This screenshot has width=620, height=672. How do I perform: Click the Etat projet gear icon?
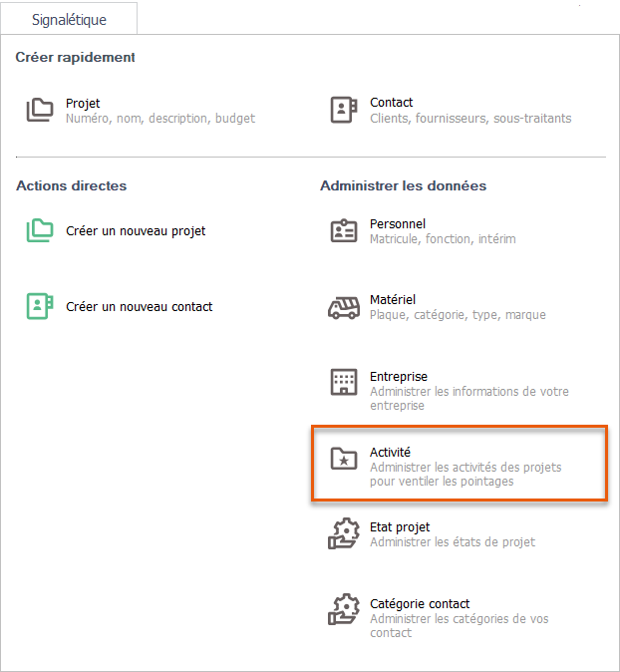click(x=344, y=534)
